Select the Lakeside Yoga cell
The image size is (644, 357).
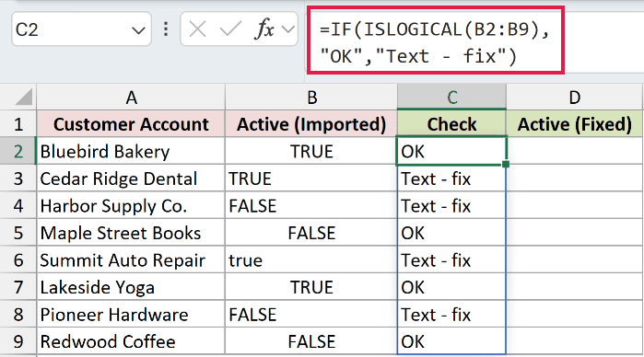(x=131, y=287)
